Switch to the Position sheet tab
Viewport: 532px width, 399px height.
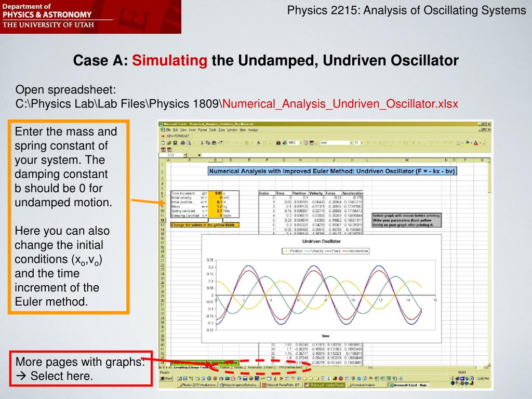[224, 367]
